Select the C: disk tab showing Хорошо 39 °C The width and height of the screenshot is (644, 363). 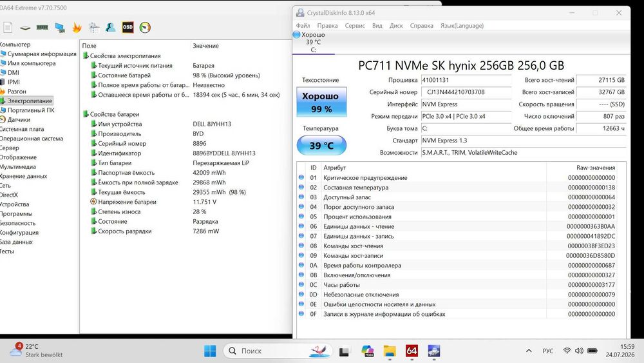[x=314, y=43]
